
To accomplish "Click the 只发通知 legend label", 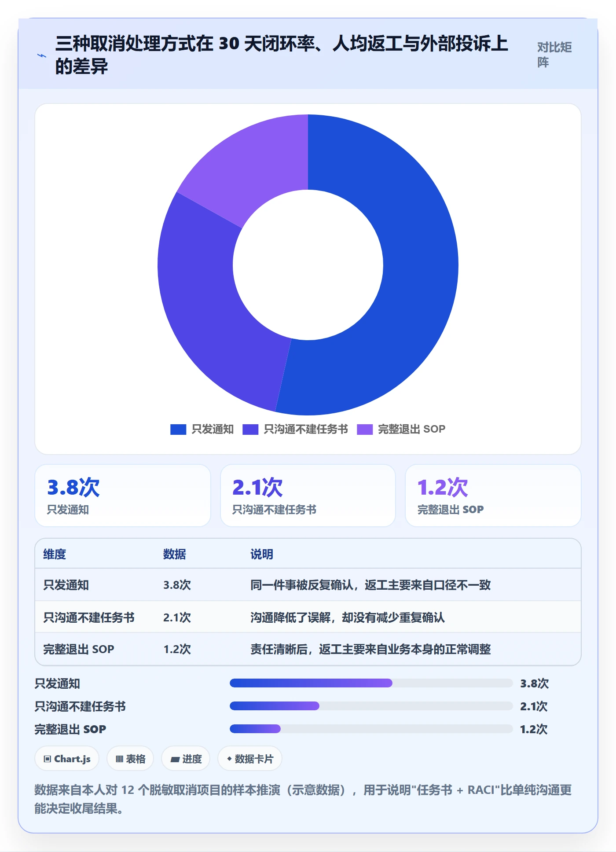I will [x=213, y=429].
